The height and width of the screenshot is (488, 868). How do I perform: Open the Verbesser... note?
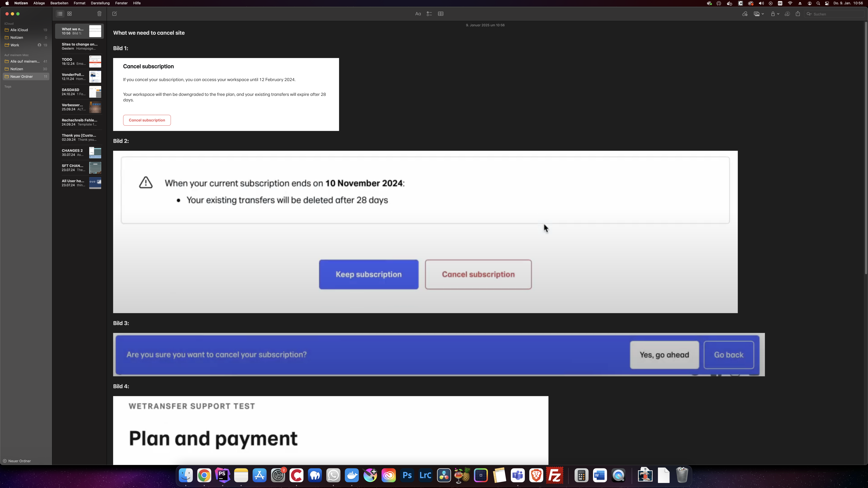tap(79, 107)
